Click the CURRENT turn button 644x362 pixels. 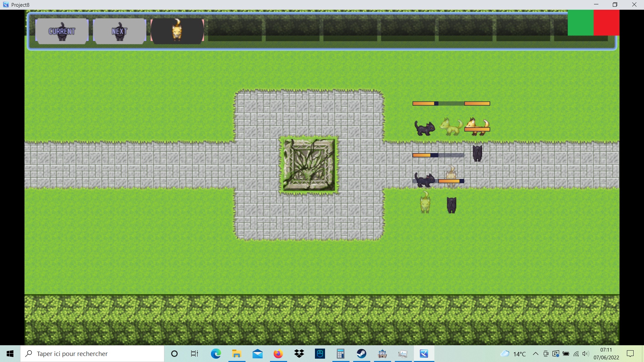(61, 31)
